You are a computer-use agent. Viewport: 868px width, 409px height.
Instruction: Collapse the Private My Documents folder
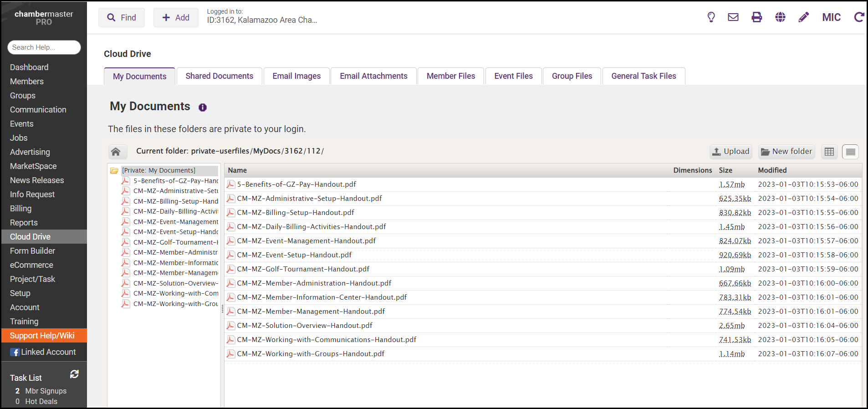point(114,171)
